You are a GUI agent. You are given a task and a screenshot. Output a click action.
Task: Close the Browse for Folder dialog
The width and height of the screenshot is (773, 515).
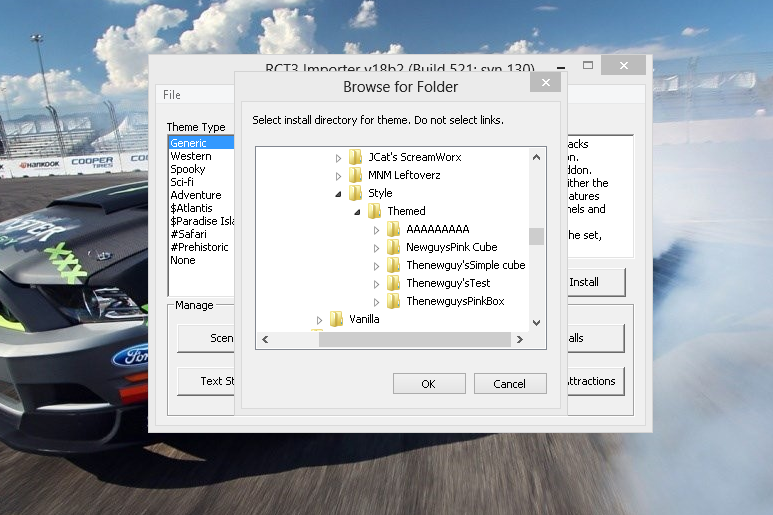pos(543,84)
